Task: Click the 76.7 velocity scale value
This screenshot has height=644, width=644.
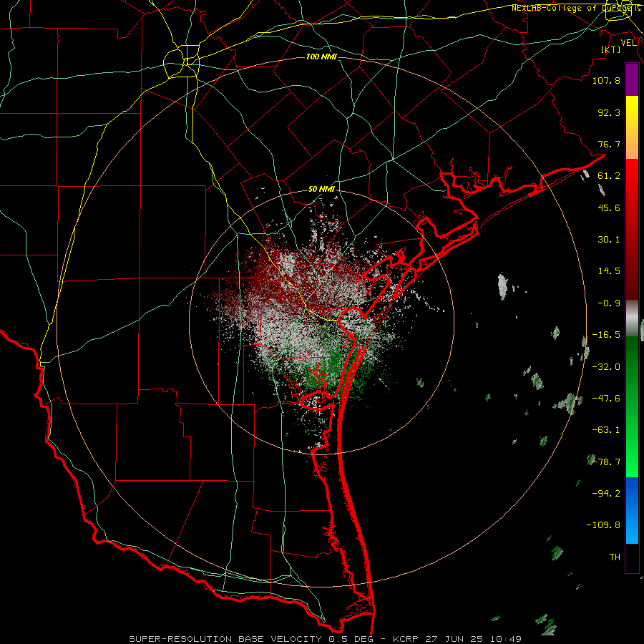Action: click(x=609, y=144)
